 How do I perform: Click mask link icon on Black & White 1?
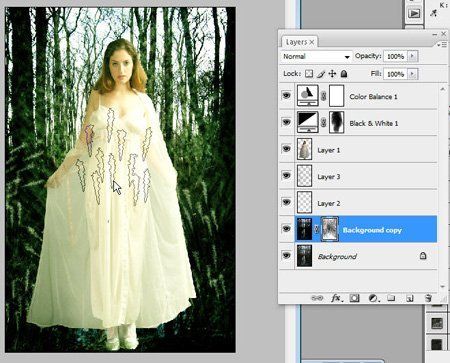323,123
